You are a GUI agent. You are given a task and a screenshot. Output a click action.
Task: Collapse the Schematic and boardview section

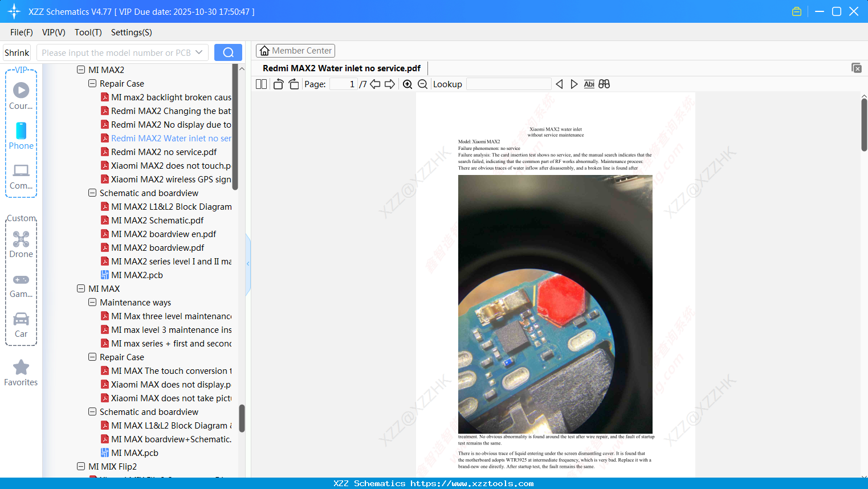(x=92, y=193)
